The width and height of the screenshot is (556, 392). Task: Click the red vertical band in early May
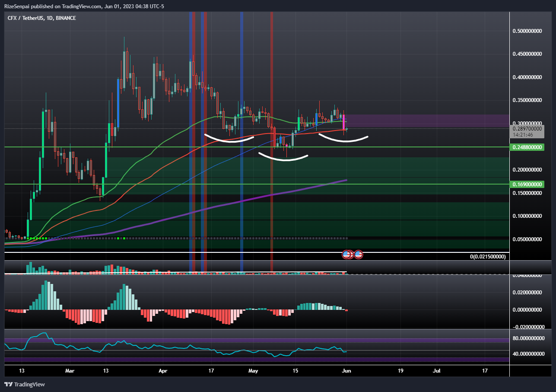coord(271,143)
